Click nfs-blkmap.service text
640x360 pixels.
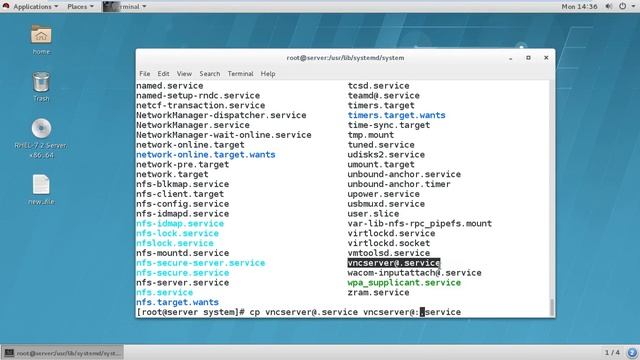coord(182,184)
